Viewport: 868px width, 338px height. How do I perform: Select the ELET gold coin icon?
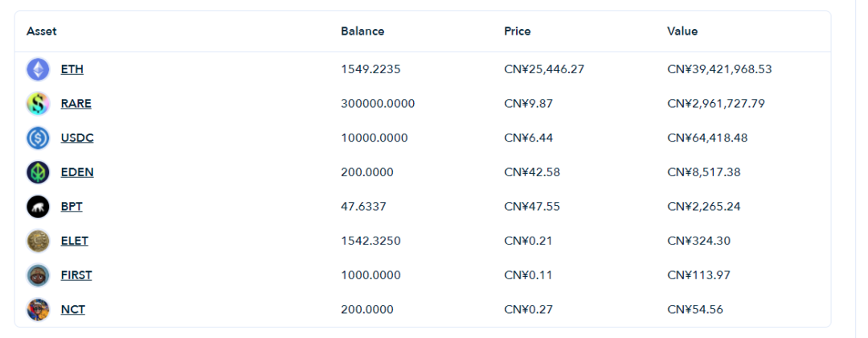(39, 241)
